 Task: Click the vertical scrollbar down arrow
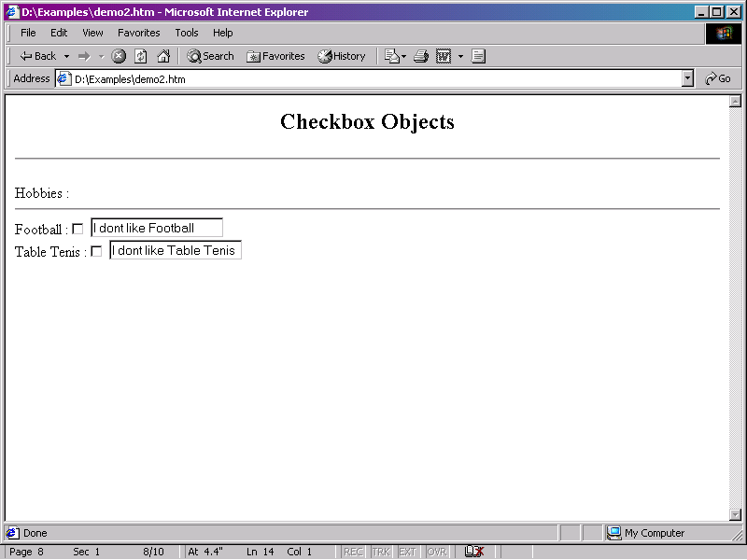[x=735, y=513]
